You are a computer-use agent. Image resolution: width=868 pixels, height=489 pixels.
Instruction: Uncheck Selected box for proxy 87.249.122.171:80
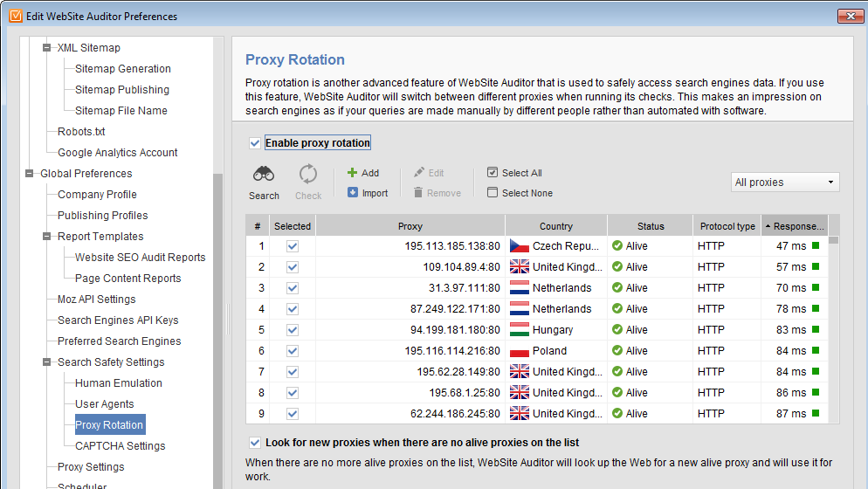pyautogui.click(x=293, y=309)
